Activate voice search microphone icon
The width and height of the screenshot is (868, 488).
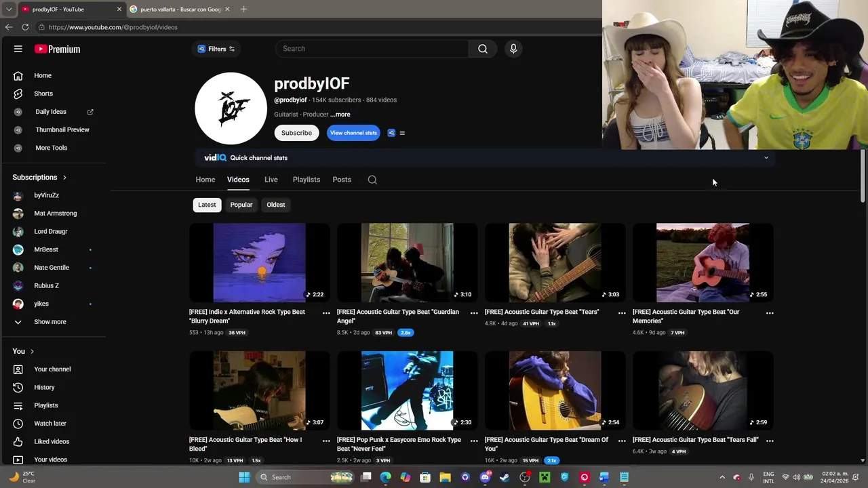pos(513,49)
